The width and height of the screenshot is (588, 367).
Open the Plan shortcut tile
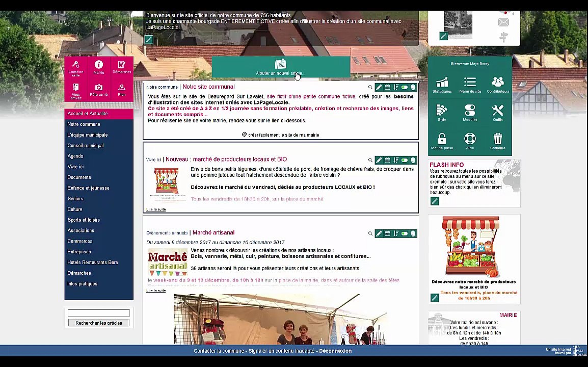coord(121,90)
